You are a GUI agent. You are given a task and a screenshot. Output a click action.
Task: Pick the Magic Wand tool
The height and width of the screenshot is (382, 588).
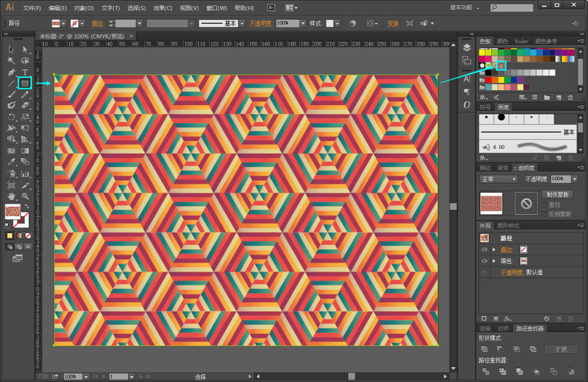click(x=11, y=60)
